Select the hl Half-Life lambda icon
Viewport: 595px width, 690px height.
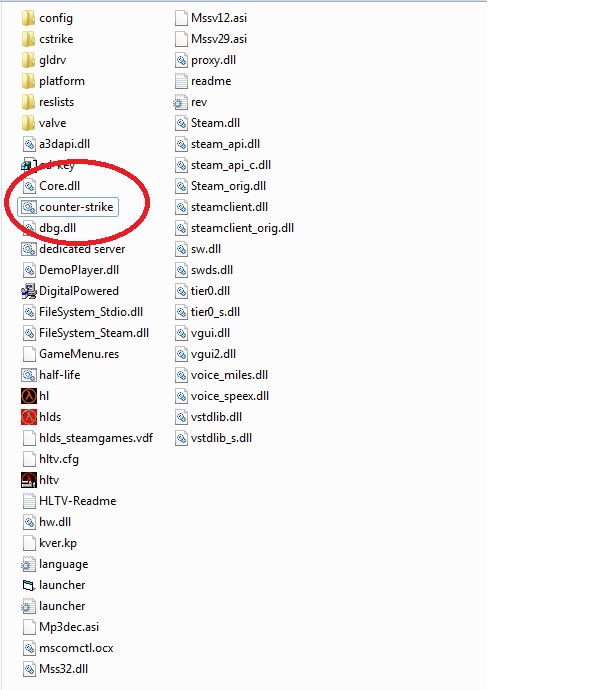click(29, 396)
